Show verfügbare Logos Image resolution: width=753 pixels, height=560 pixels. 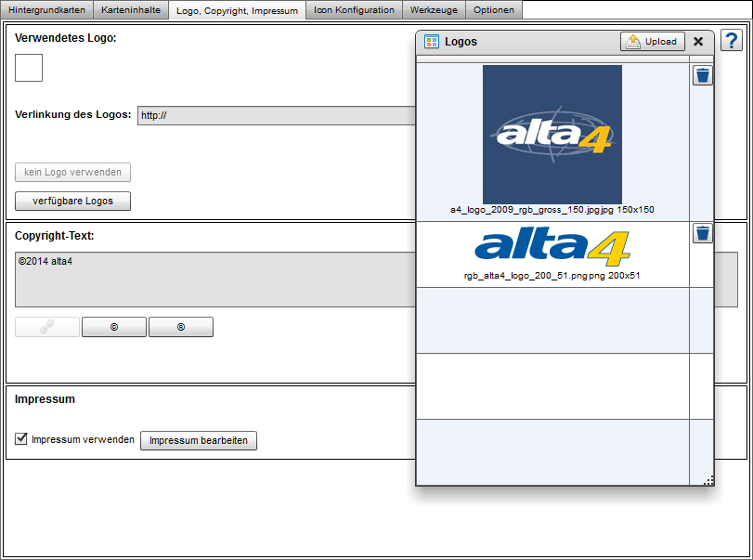(72, 202)
